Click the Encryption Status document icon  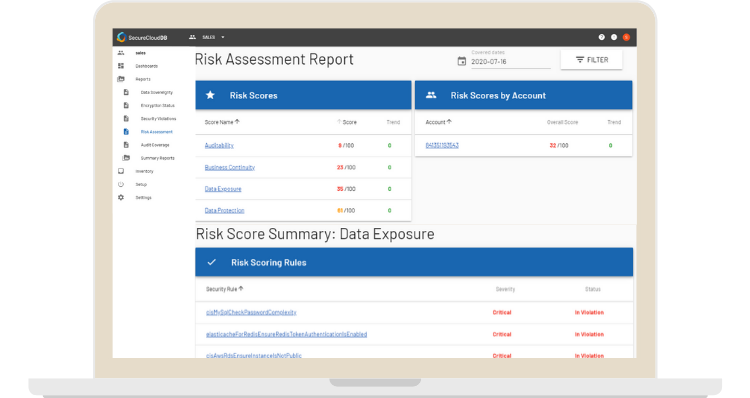click(126, 105)
